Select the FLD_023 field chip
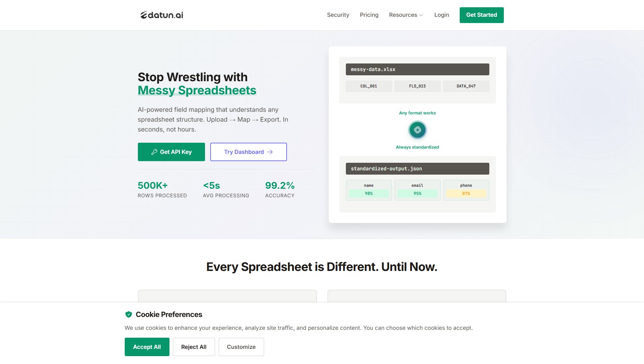 417,86
